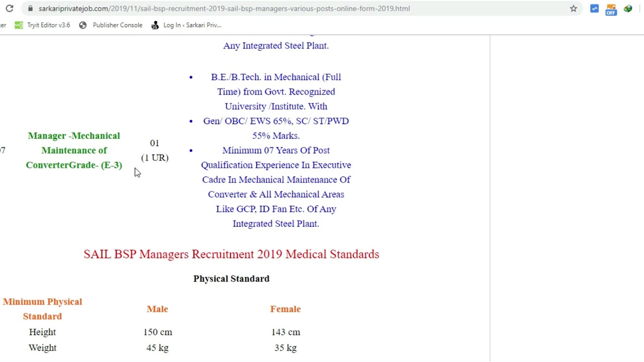
Task: Open the Log In Sarkari Priv bookmark
Action: tap(186, 25)
